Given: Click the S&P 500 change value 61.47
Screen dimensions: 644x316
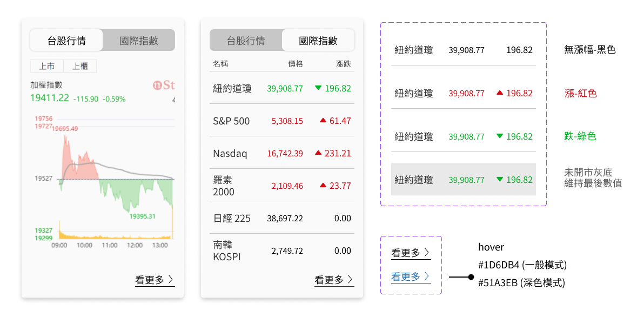Looking at the screenshot, I should pos(340,121).
